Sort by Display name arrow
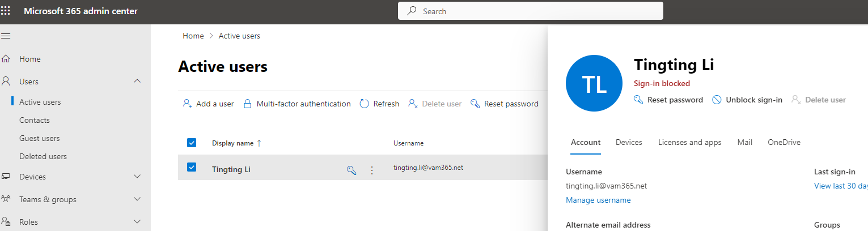The image size is (868, 231). (259, 143)
